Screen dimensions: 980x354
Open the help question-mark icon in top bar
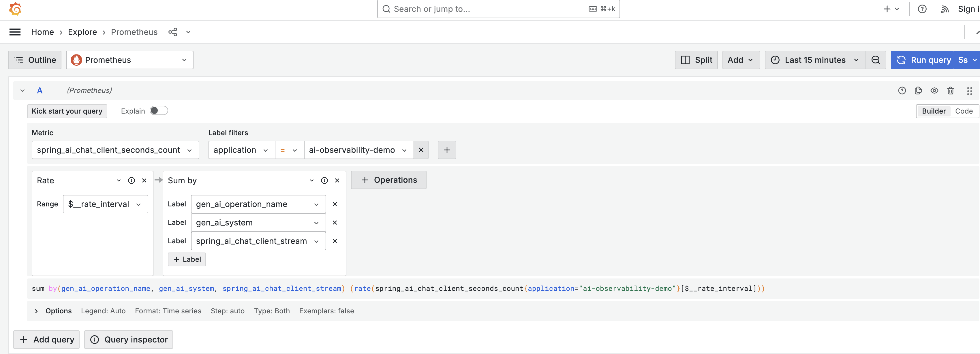pos(922,9)
